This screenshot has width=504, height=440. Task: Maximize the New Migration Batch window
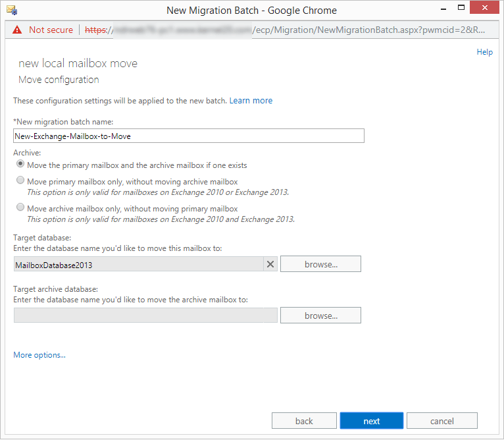tap(461, 8)
